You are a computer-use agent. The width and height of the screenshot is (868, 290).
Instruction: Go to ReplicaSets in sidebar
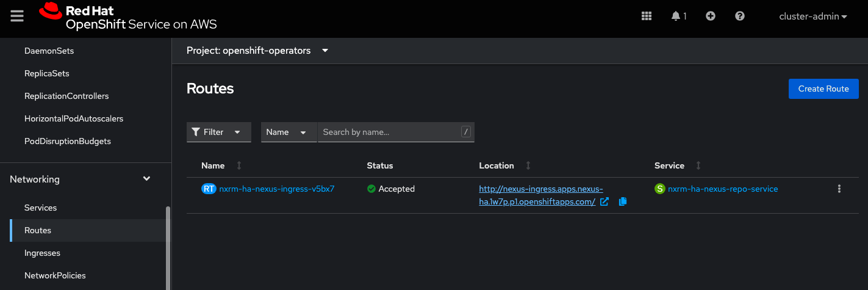47,73
